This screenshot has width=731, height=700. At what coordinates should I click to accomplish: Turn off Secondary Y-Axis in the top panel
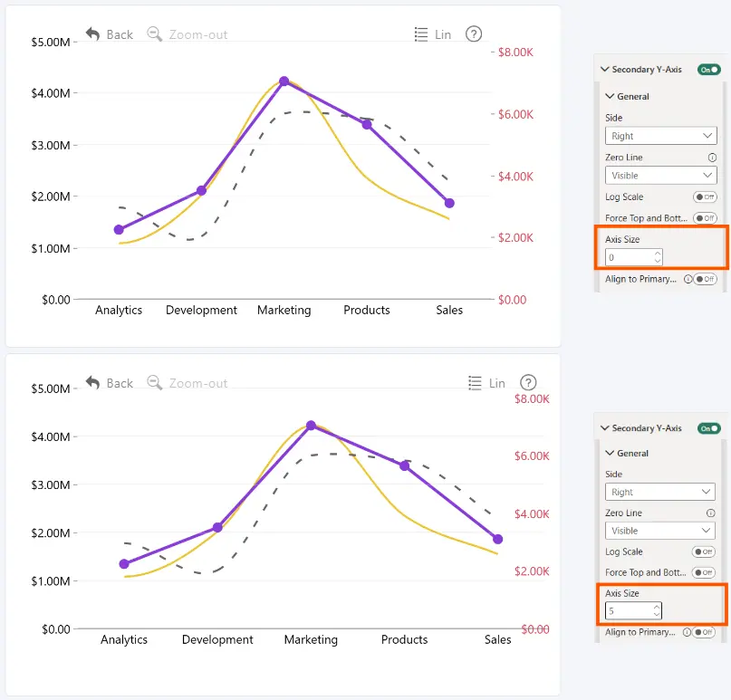709,70
